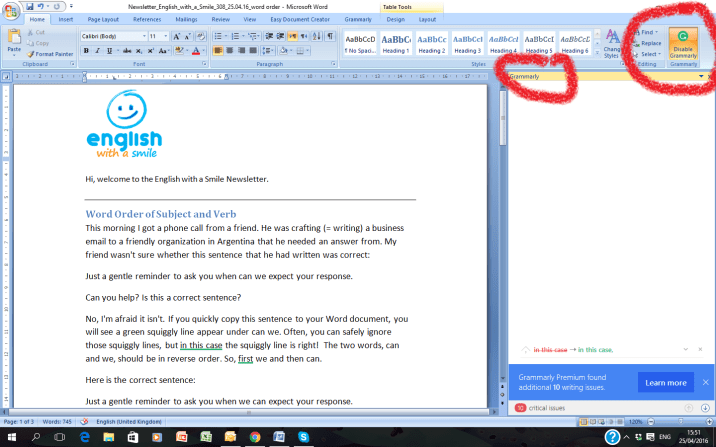Viewport: 716px width, 447px height.
Task: Center align the paragraph
Action: [x=230, y=51]
